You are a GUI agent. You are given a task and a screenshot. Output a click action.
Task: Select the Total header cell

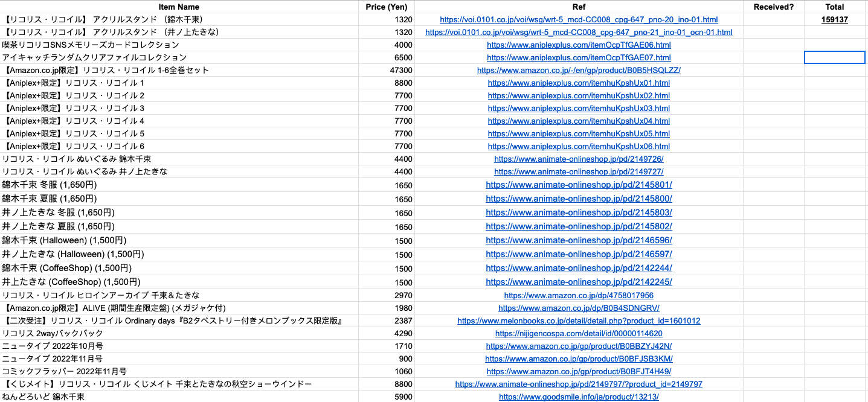pyautogui.click(x=835, y=7)
